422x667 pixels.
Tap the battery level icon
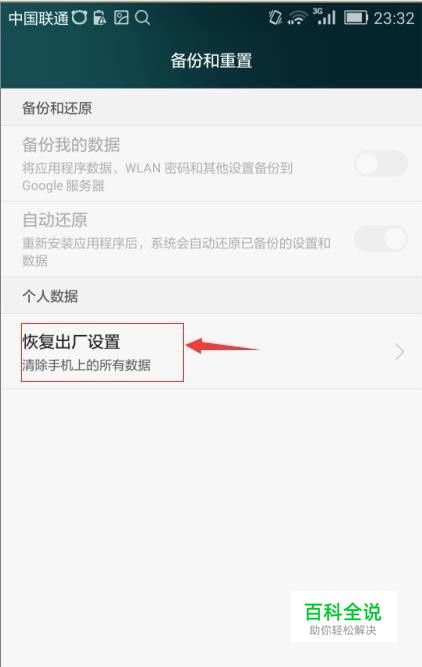[x=356, y=18]
